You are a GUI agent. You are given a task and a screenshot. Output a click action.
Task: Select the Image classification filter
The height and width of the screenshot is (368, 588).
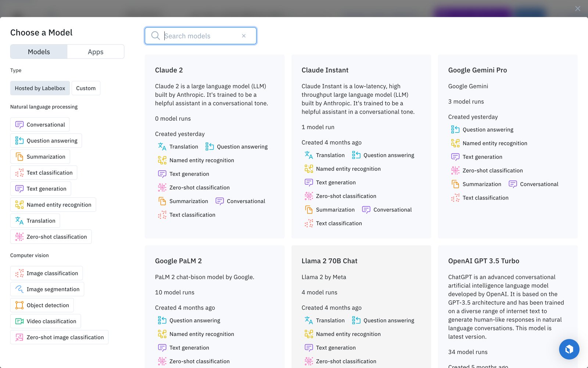click(x=46, y=273)
